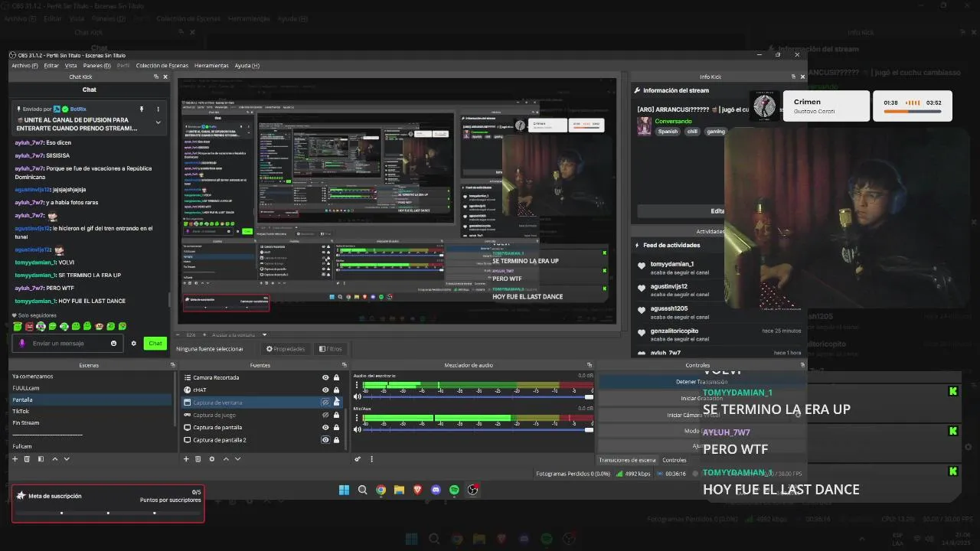Open Propiedades of selected source
The height and width of the screenshot is (551, 980).
pyautogui.click(x=286, y=349)
